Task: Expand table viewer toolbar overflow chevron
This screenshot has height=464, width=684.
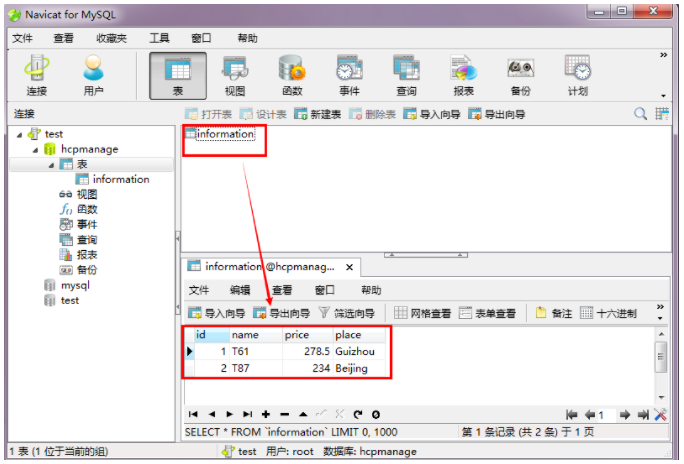Action: point(660,307)
